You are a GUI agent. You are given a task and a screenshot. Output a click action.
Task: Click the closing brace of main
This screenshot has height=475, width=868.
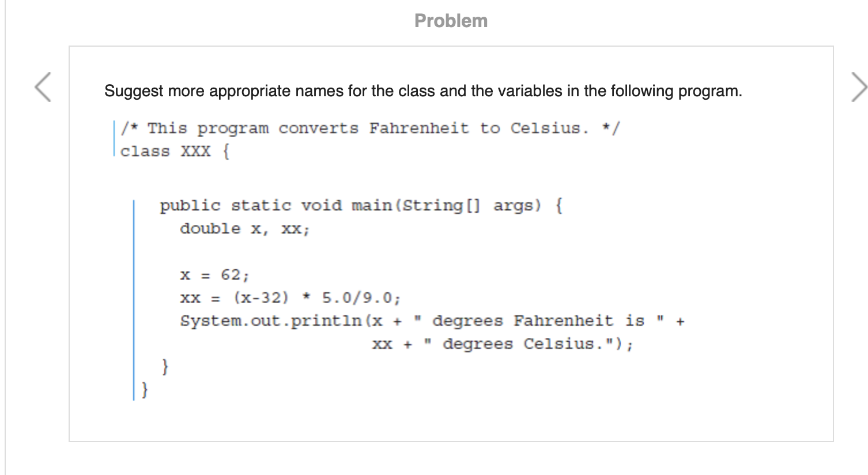tap(165, 367)
